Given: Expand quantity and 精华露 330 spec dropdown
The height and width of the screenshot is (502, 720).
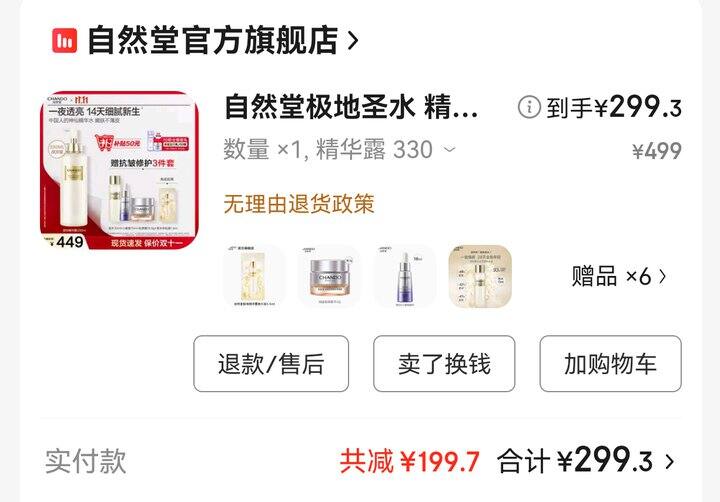Looking at the screenshot, I should click(x=339, y=149).
